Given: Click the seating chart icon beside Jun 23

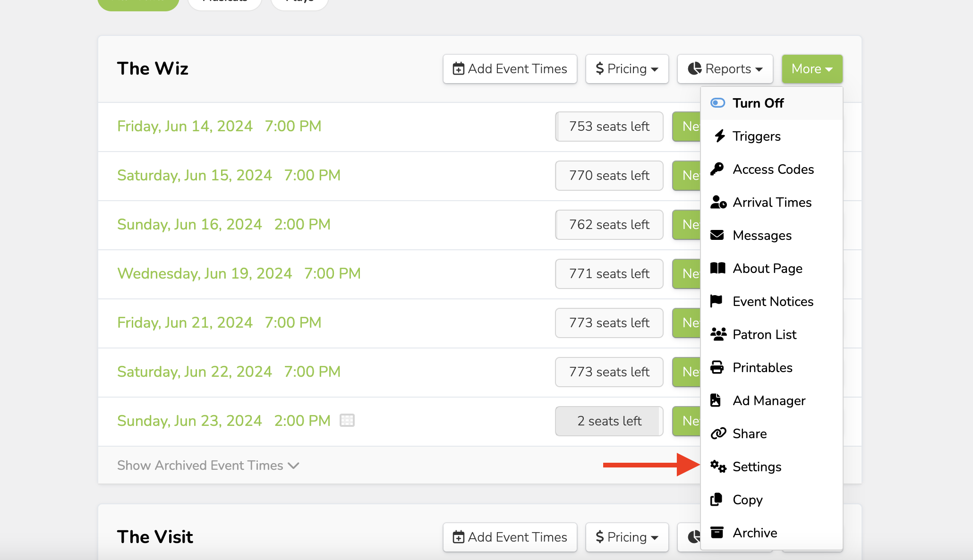Looking at the screenshot, I should click(347, 420).
